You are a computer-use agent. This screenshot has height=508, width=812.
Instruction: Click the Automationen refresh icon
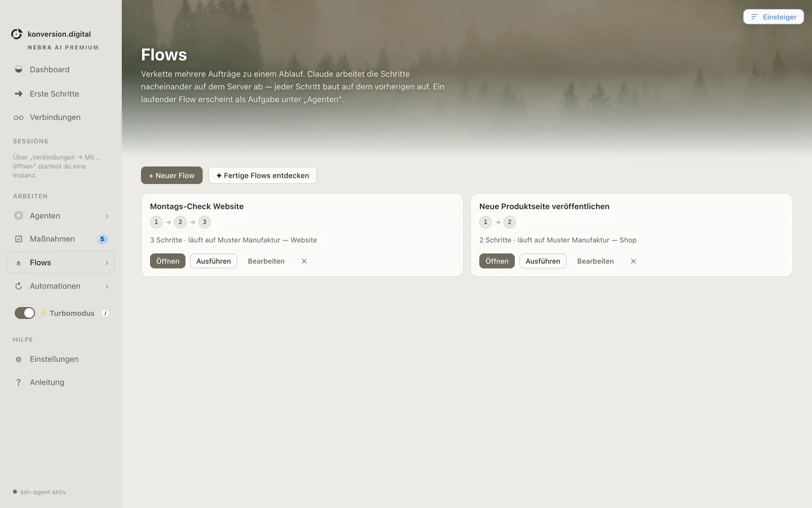(19, 286)
